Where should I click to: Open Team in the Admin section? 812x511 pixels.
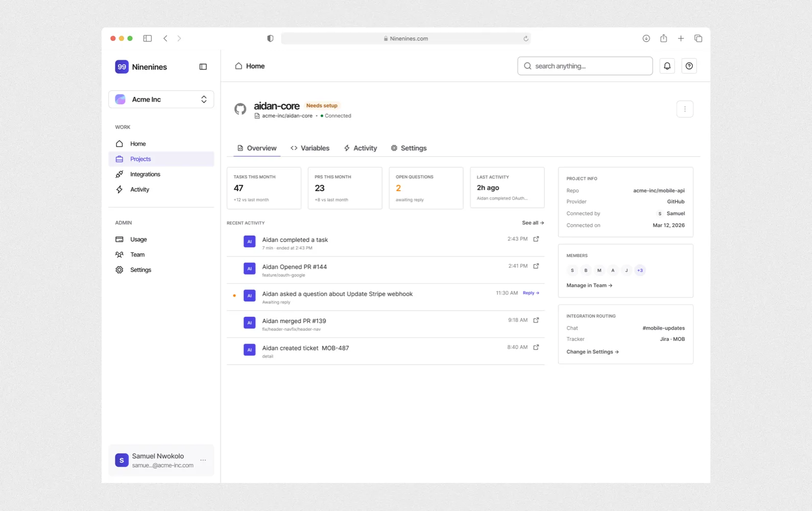coord(161,254)
